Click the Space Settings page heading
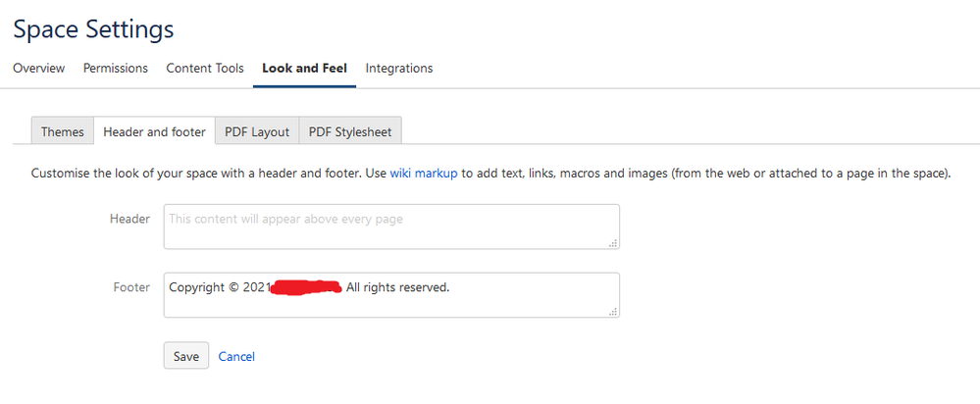Viewport: 980px width, 404px height. [93, 29]
